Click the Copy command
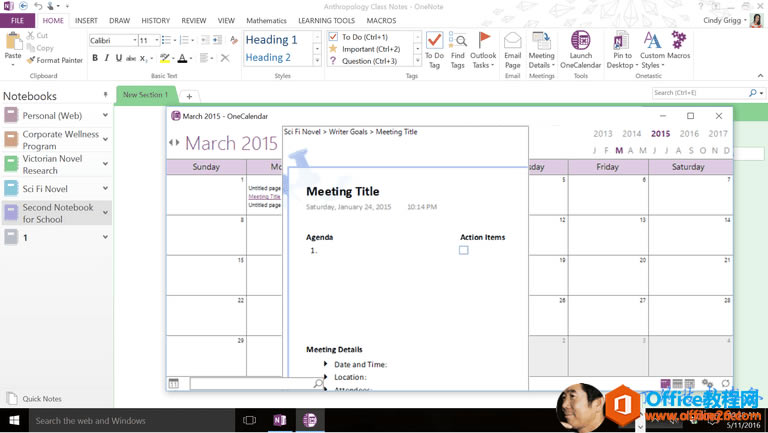Image resolution: width=768 pixels, height=433 pixels. point(40,48)
